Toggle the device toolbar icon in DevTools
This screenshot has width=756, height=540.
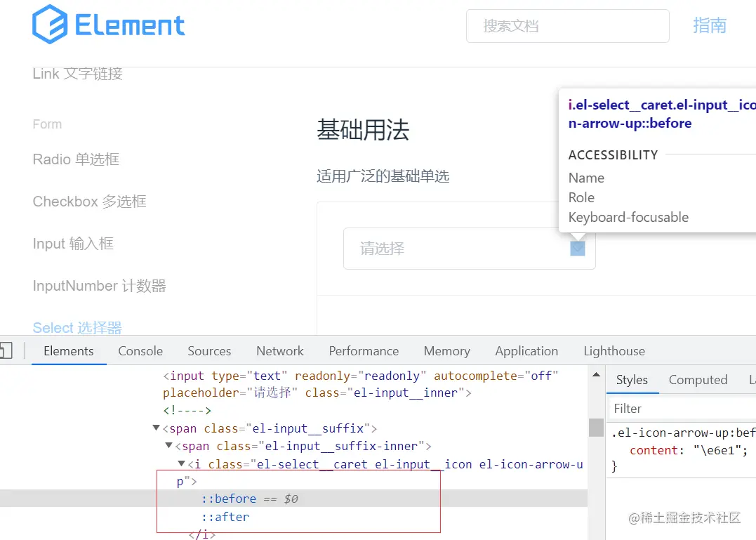point(6,350)
